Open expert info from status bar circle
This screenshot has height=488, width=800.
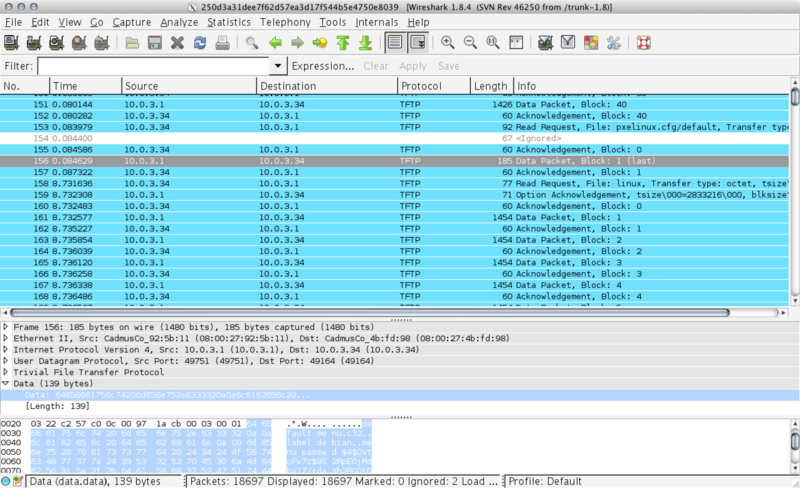tap(6, 481)
